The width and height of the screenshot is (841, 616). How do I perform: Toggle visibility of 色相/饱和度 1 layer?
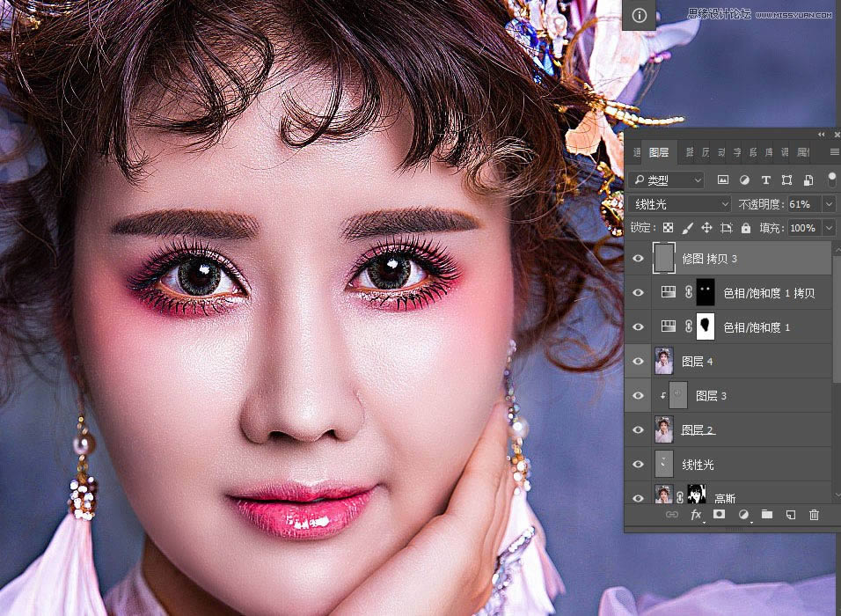tap(639, 326)
